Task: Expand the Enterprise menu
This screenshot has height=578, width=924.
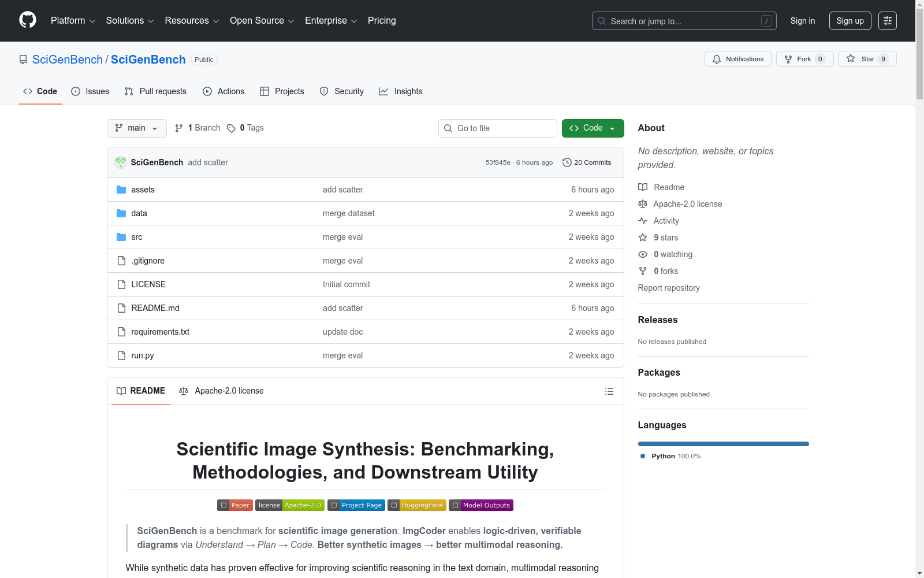Action: 331,21
